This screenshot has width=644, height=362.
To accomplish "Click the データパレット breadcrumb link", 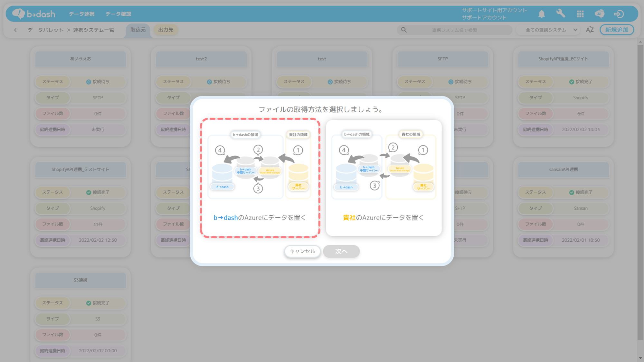I will click(45, 30).
